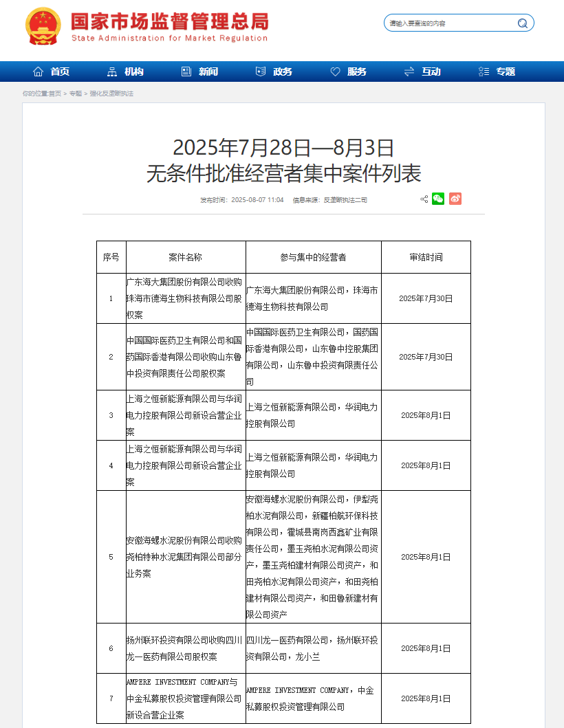This screenshot has width=564, height=728.
Task: Click the 专题 breadcrumb link
Action: (75, 93)
